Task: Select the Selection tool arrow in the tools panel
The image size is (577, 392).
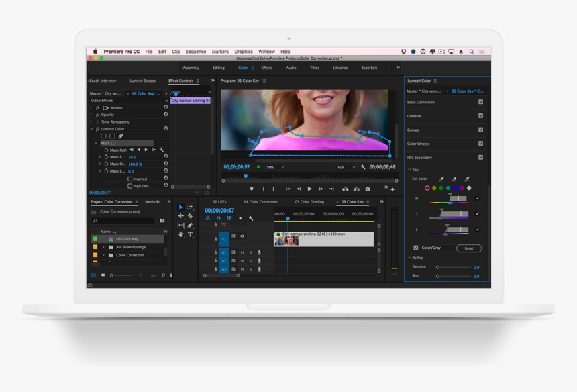Action: 181,207
